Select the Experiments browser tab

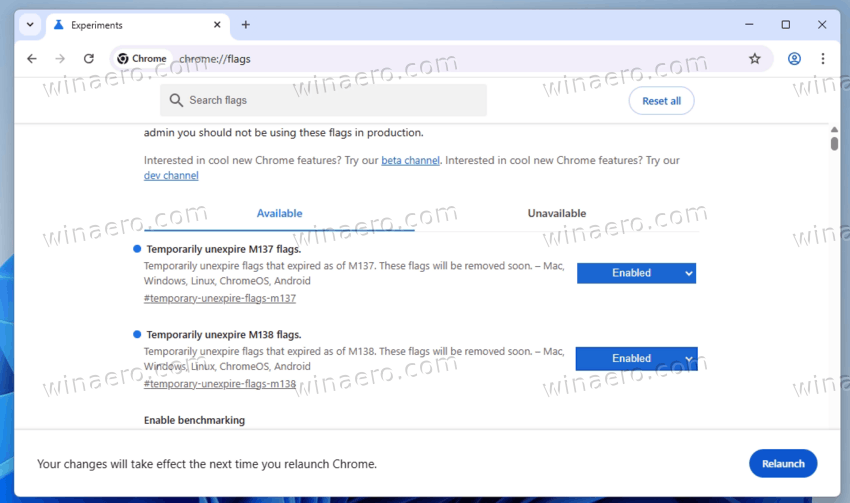pos(138,25)
